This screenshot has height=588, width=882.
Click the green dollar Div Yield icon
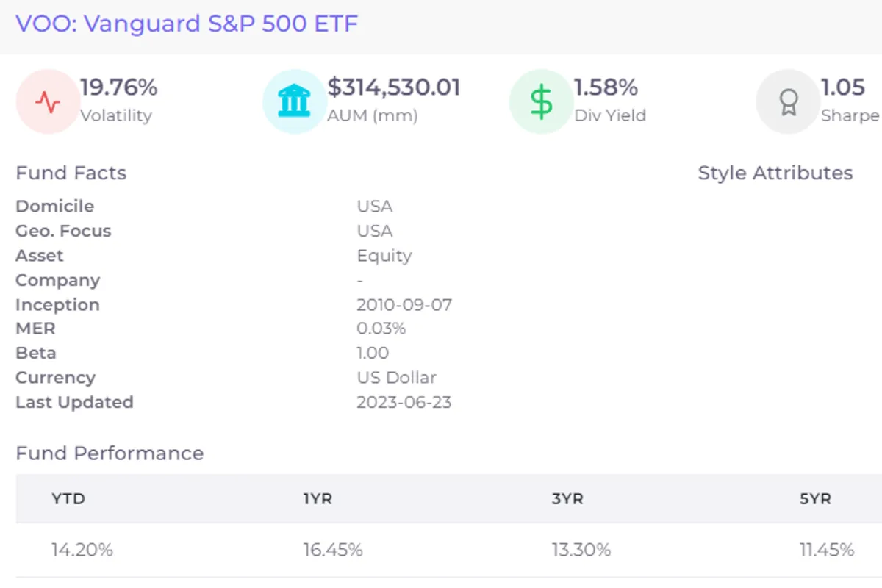[540, 101]
